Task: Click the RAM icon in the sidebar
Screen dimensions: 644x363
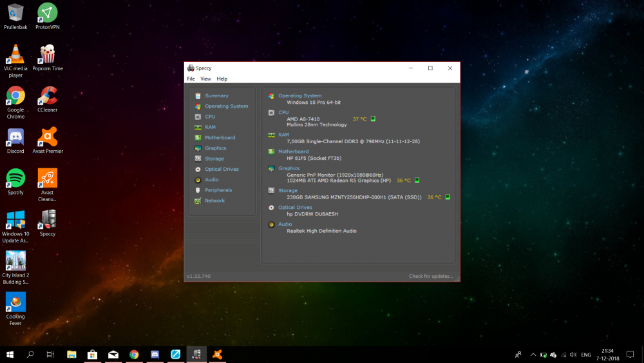Action: click(198, 127)
